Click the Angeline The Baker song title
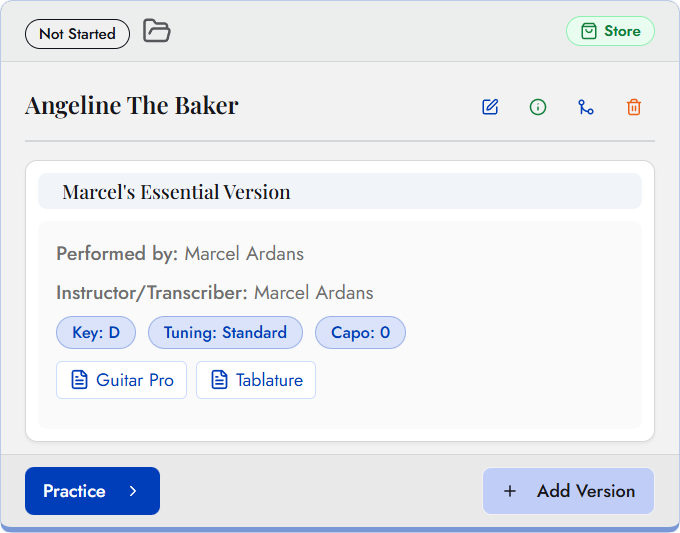The image size is (680, 533). pyautogui.click(x=132, y=105)
